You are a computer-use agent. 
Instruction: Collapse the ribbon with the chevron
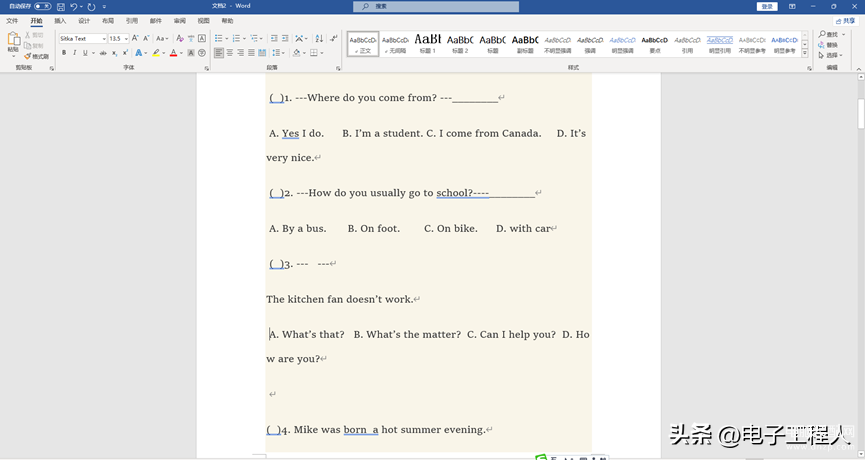[x=859, y=68]
